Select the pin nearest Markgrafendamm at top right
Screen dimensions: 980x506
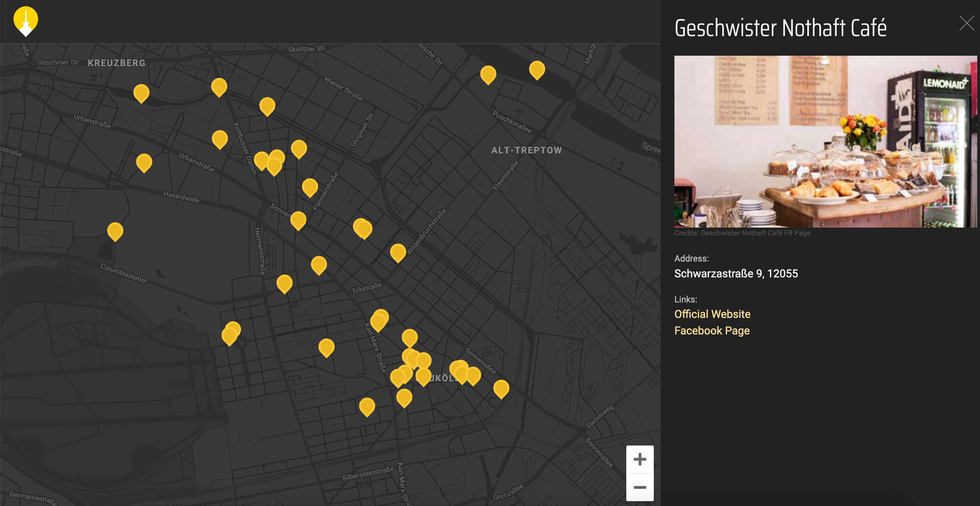pyautogui.click(x=537, y=69)
